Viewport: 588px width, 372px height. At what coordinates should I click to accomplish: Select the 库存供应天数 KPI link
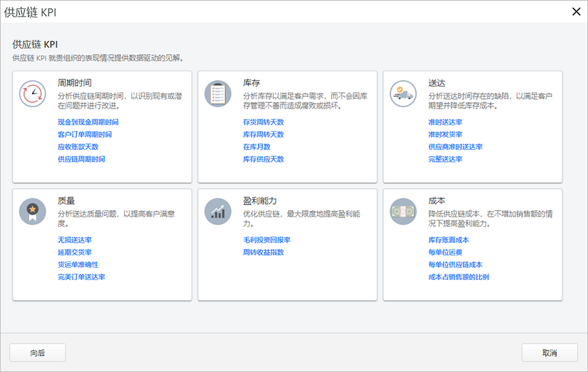(263, 159)
